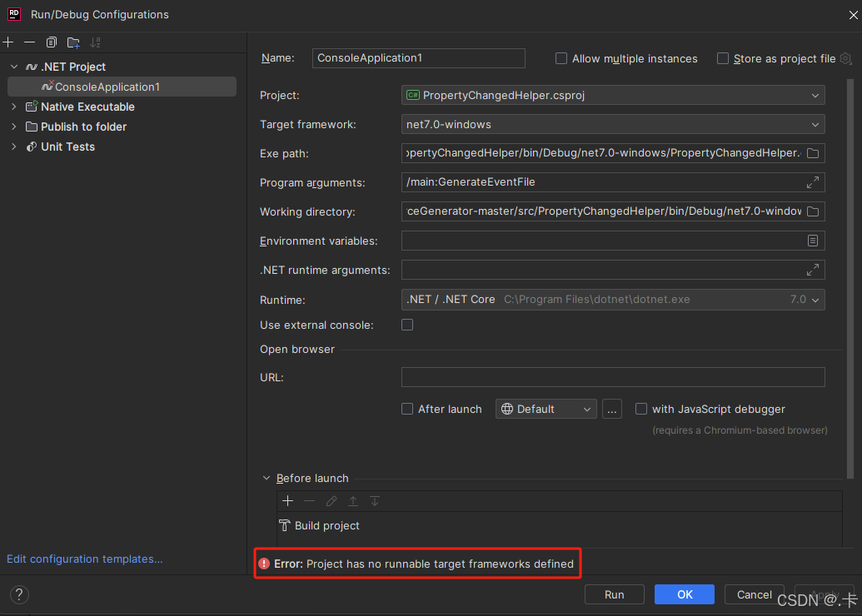
Task: Toggle Use external console checkbox
Action: coord(406,325)
